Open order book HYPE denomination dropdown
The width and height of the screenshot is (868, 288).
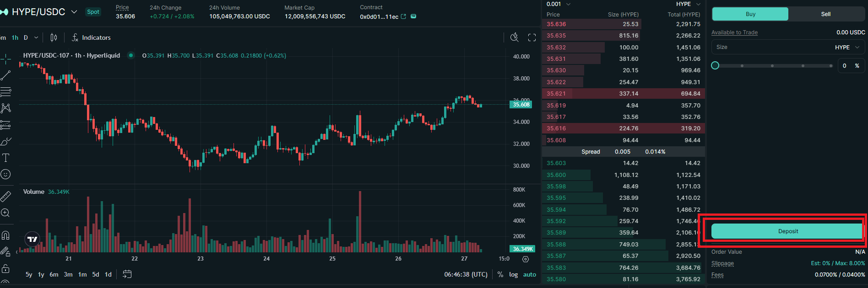tap(688, 4)
